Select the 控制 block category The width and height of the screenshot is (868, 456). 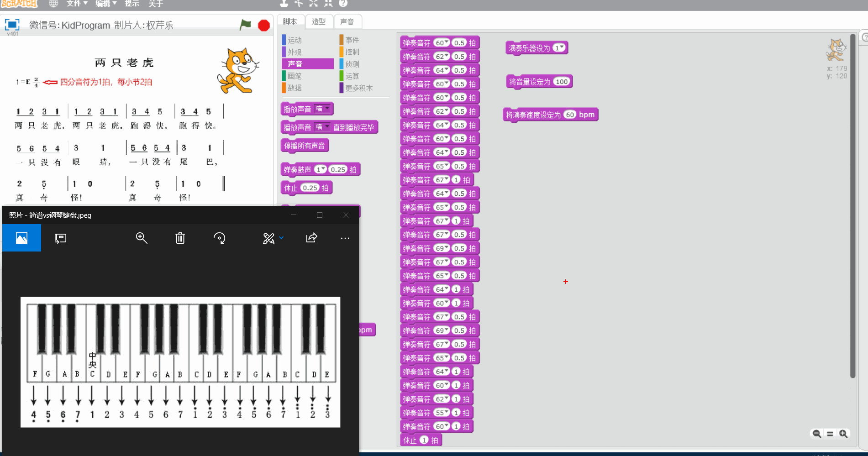coord(352,52)
